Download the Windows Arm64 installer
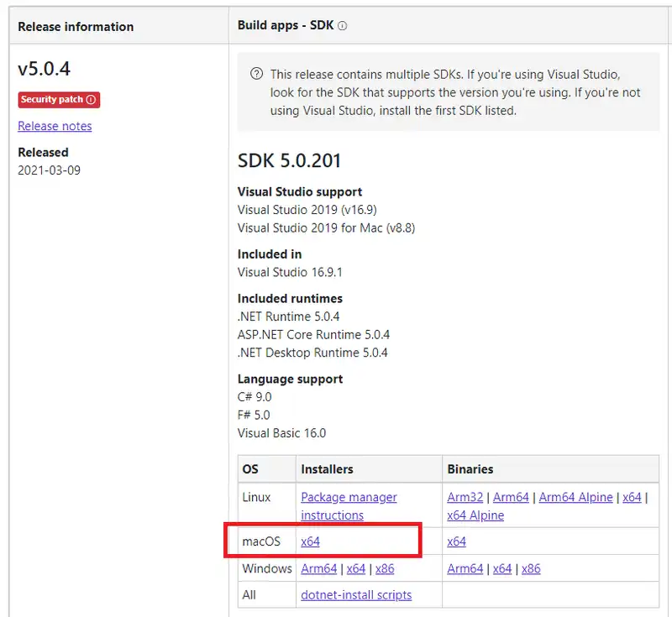The height and width of the screenshot is (617, 672). [318, 568]
